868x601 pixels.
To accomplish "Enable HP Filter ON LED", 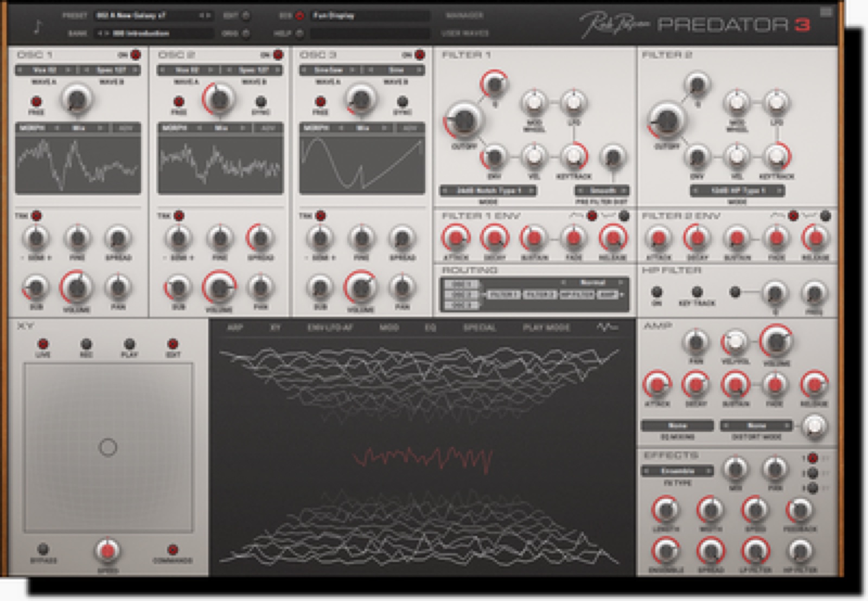I will point(656,292).
